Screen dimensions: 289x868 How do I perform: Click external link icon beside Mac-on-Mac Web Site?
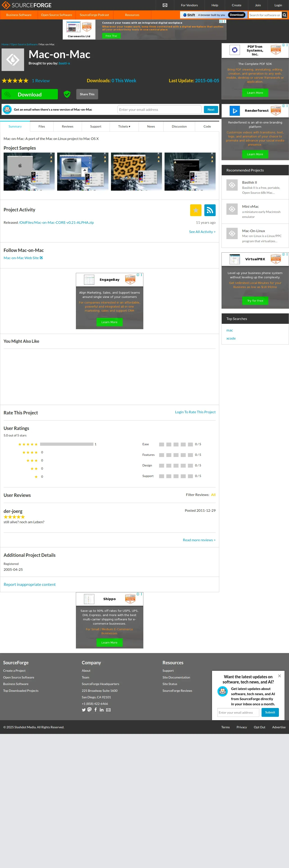pyautogui.click(x=41, y=258)
